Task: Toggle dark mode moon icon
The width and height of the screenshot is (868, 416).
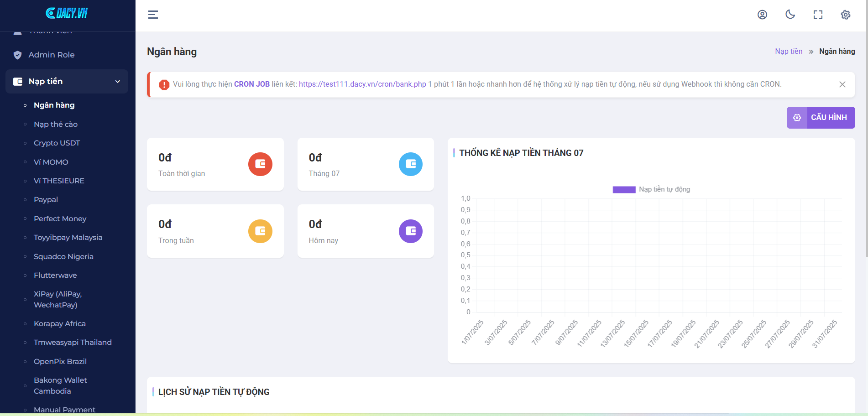Action: [790, 15]
